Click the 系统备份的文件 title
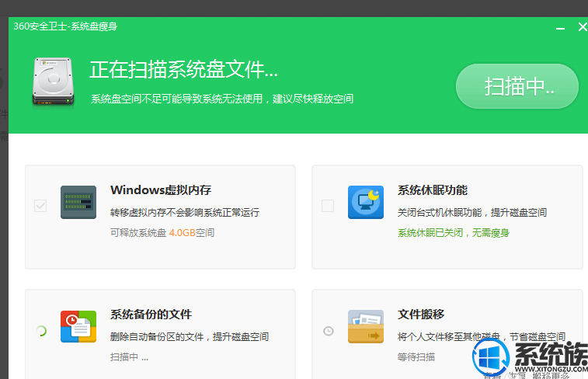 point(151,314)
